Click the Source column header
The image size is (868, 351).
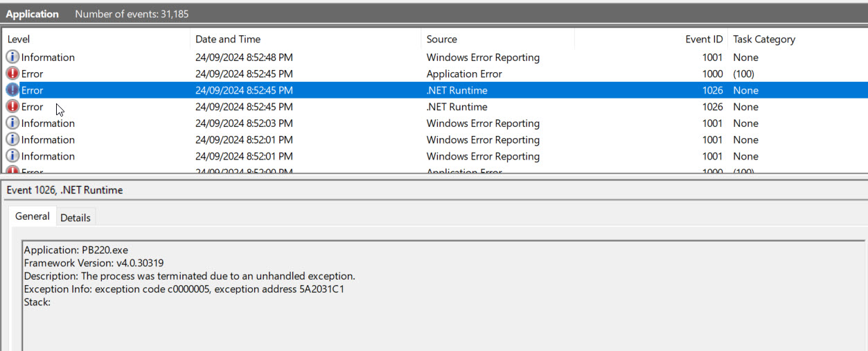click(442, 40)
